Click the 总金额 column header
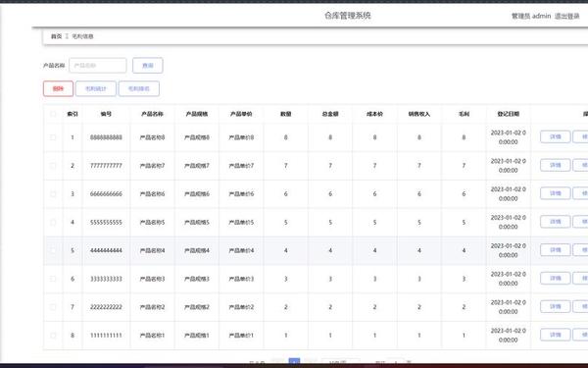The image size is (588, 368). pyautogui.click(x=330, y=114)
